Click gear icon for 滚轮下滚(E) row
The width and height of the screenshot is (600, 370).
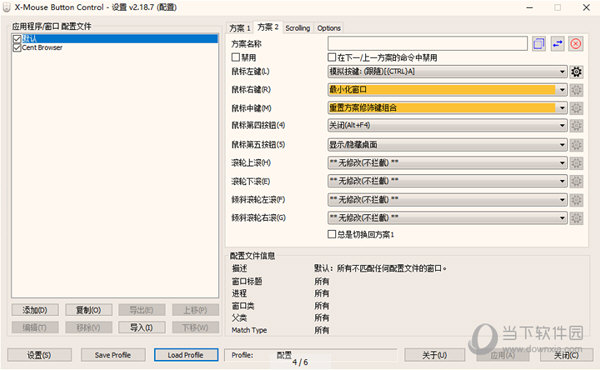(576, 181)
